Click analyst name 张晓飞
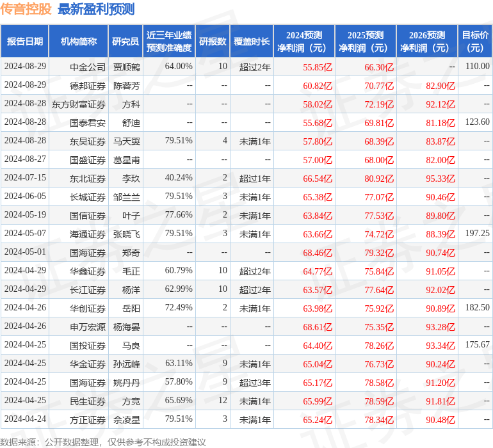 point(126,234)
